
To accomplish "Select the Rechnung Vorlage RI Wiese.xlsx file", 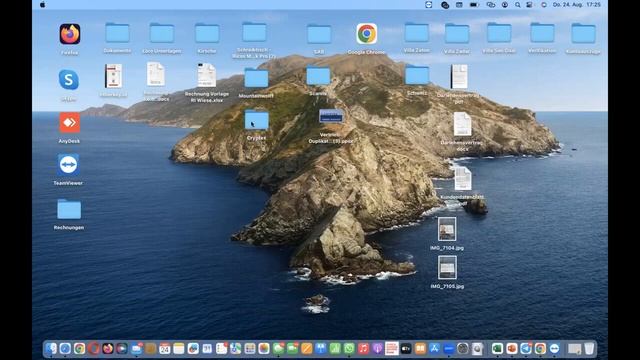I will pyautogui.click(x=207, y=75).
